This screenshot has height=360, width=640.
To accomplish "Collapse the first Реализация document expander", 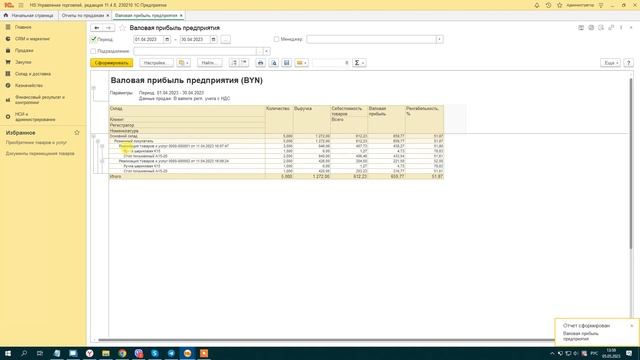I will click(x=102, y=146).
